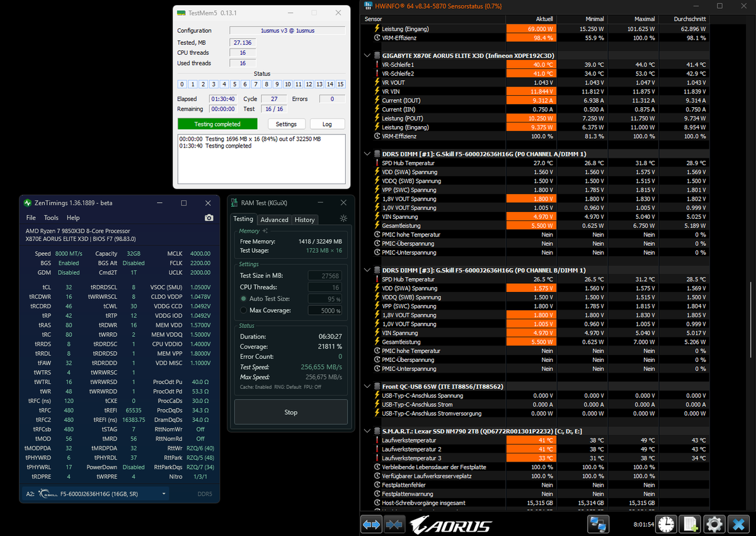Click the RAM Test title bar icon
Viewport: 756px width, 536px height.
click(234, 203)
